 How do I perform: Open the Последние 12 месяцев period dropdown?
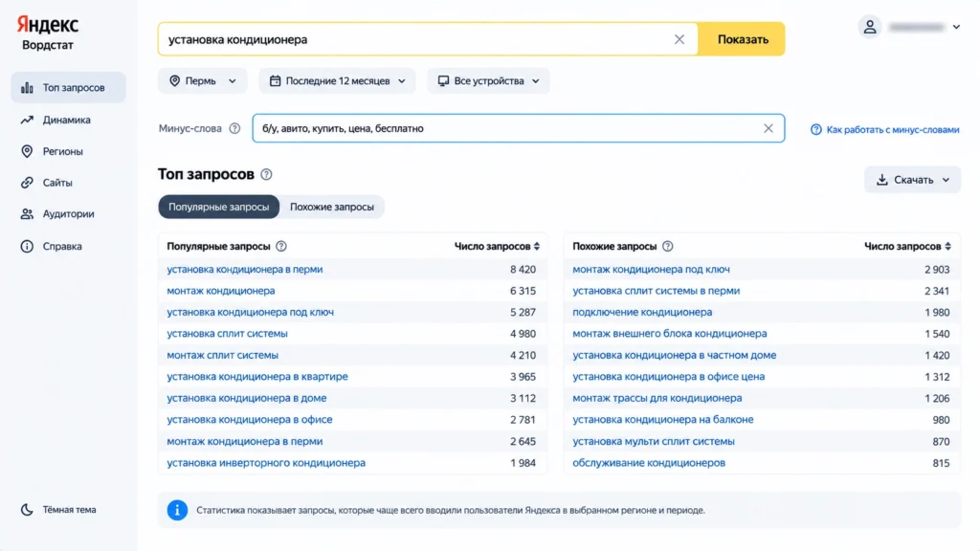tap(338, 80)
